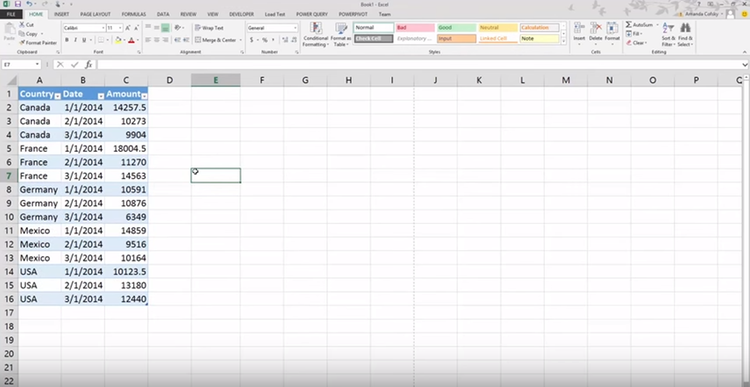
Task: Open the Calibri font name dropdown
Action: [102, 28]
